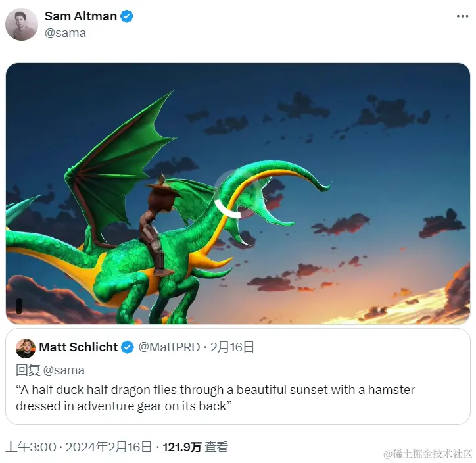Click the small dark pill in the video corner

pyautogui.click(x=19, y=306)
